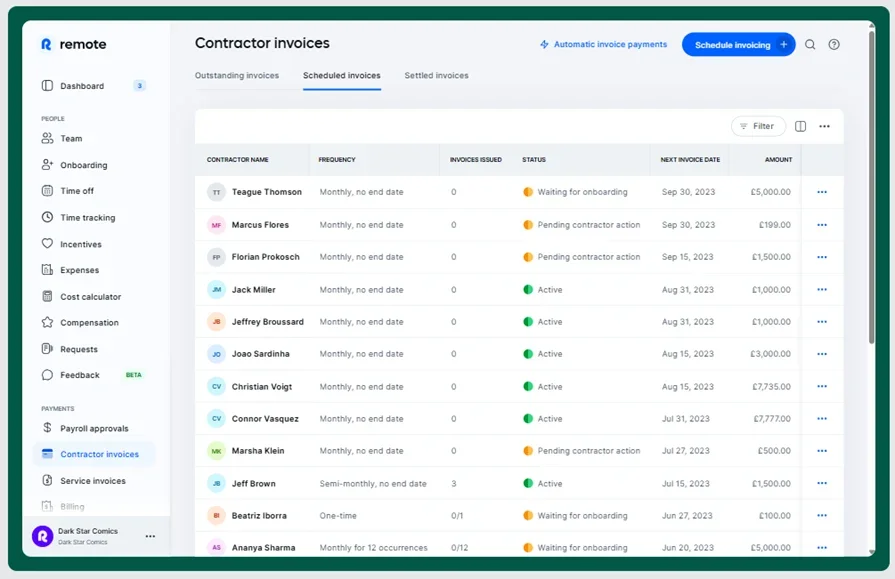895x579 pixels.
Task: Click the remote logo in sidebar
Action: coord(73,44)
